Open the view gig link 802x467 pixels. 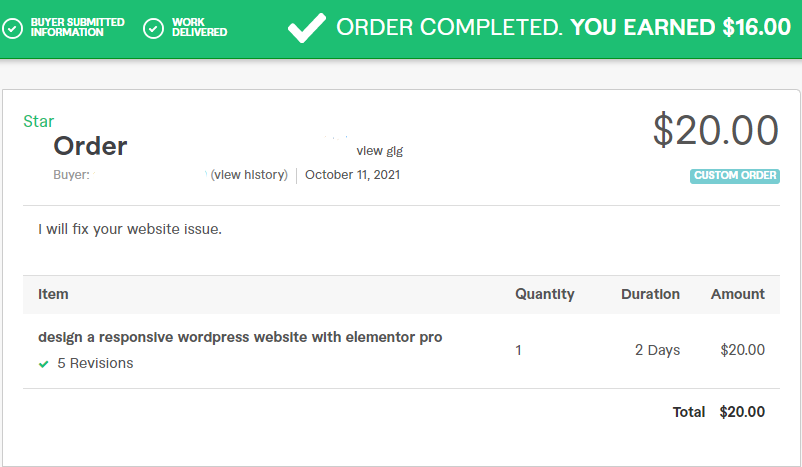(x=379, y=151)
